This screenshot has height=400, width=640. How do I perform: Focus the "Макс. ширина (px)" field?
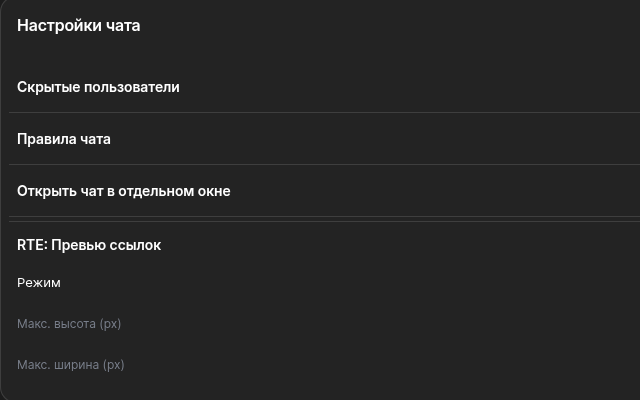[x=71, y=365]
